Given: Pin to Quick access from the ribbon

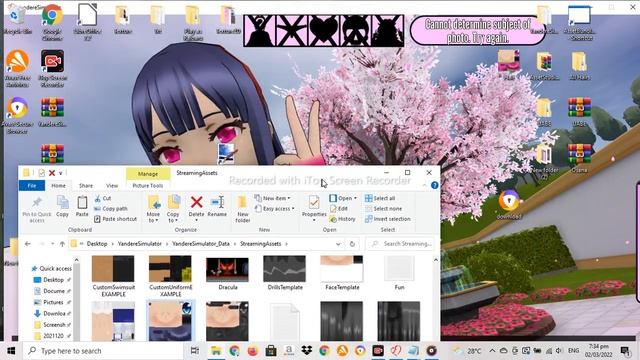Looking at the screenshot, I should 37,209.
